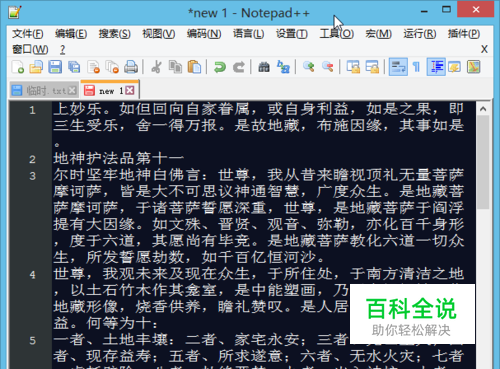Open a file via folder icon
The height and width of the screenshot is (369, 500).
coord(36,67)
